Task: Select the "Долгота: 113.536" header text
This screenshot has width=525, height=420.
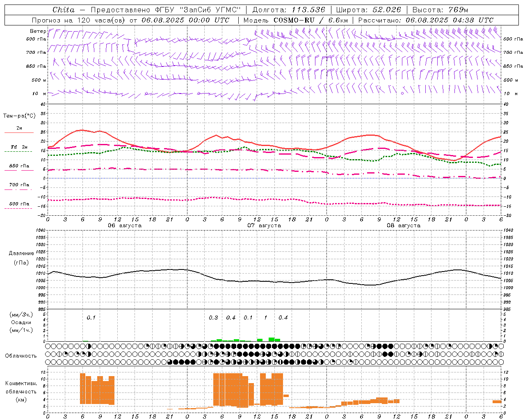Action: pyautogui.click(x=289, y=10)
